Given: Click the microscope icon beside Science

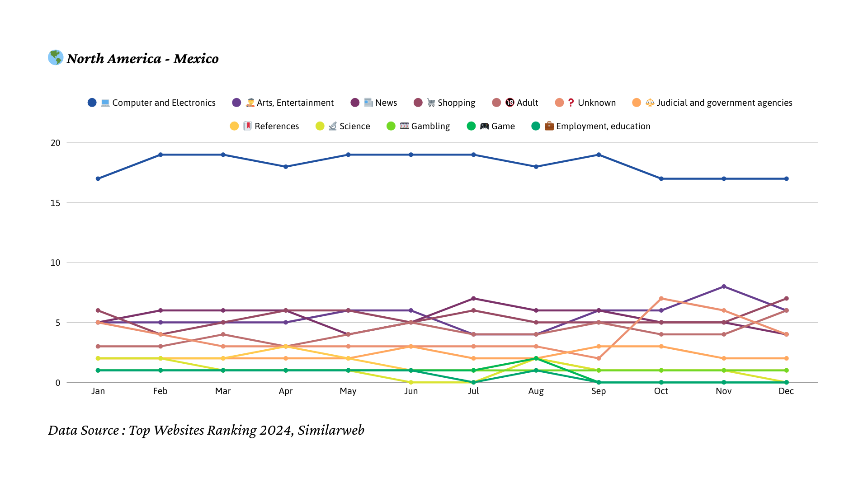Looking at the screenshot, I should [x=333, y=127].
